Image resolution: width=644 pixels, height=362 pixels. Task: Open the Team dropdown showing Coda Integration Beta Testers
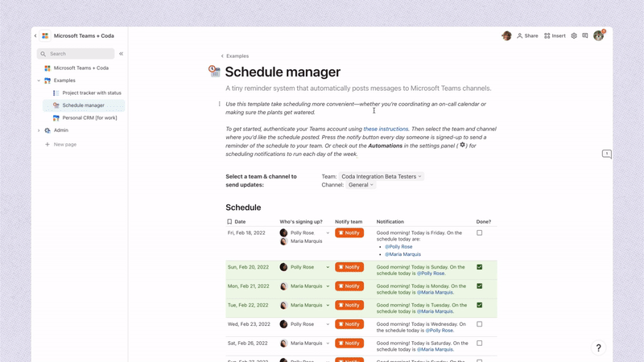[x=381, y=176]
